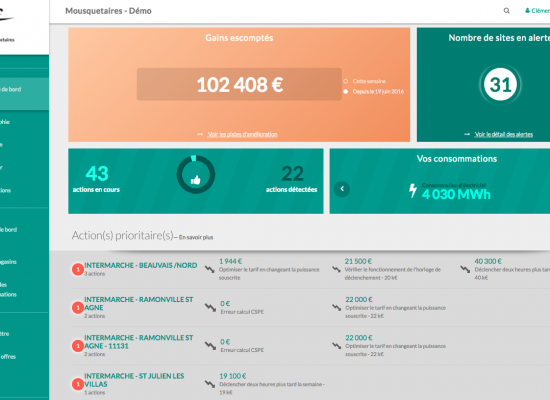Click the 102 408 € gains amount box

pos(239,84)
